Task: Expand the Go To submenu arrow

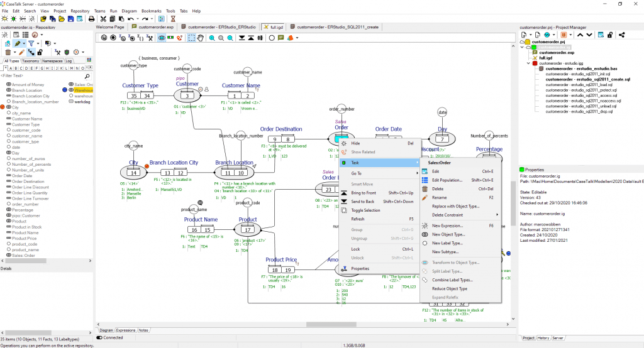Action: (x=417, y=173)
